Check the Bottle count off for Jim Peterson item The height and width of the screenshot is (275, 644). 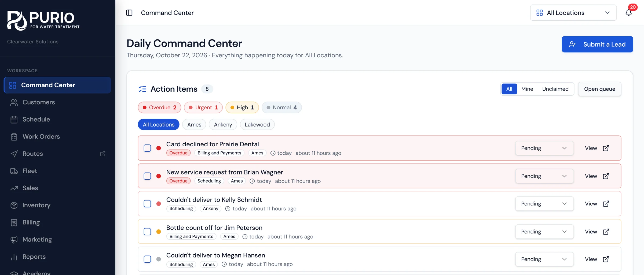point(147,232)
